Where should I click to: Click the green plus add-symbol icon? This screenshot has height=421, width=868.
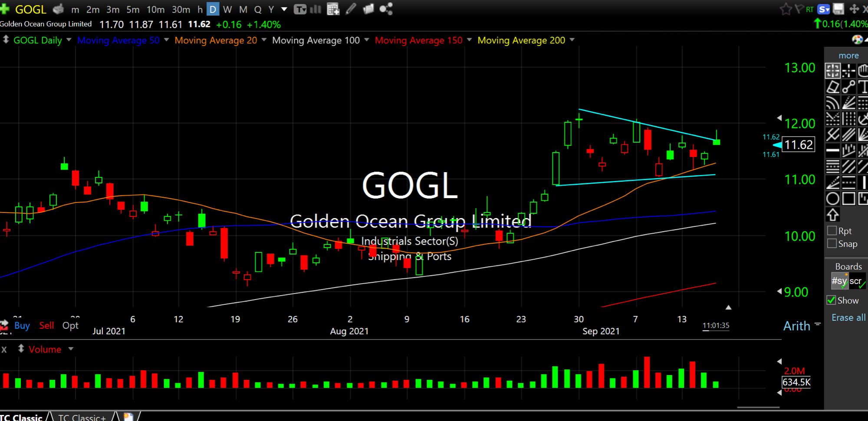5,9
